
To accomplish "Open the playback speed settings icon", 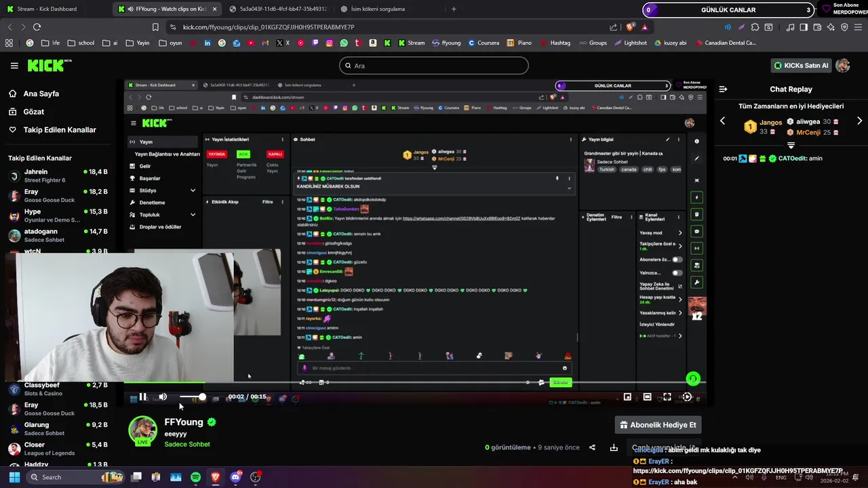I will [x=687, y=396].
